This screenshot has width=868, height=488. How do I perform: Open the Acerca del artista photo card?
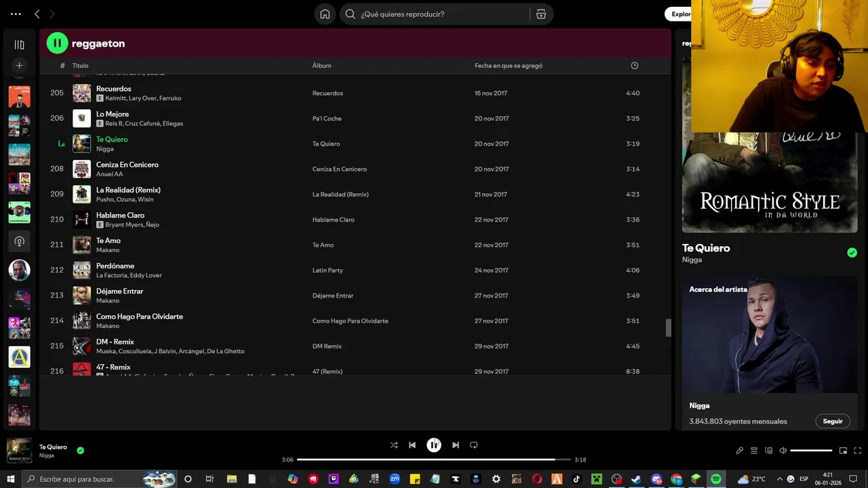click(x=770, y=335)
